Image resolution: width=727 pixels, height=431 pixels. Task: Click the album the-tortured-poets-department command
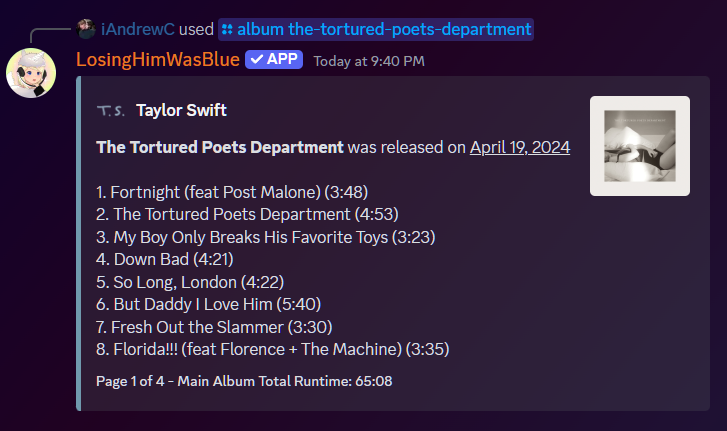pos(376,29)
